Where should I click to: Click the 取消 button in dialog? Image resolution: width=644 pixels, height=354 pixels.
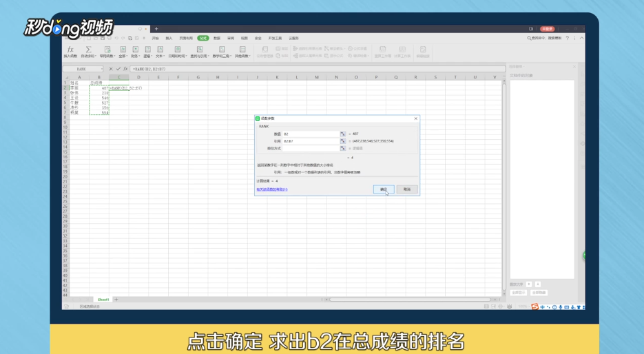pos(407,189)
